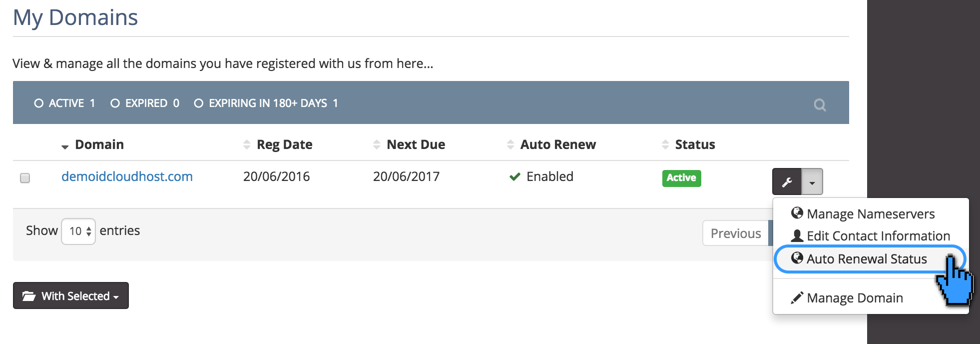
Task: Click the Previous pagination button
Action: (x=735, y=233)
